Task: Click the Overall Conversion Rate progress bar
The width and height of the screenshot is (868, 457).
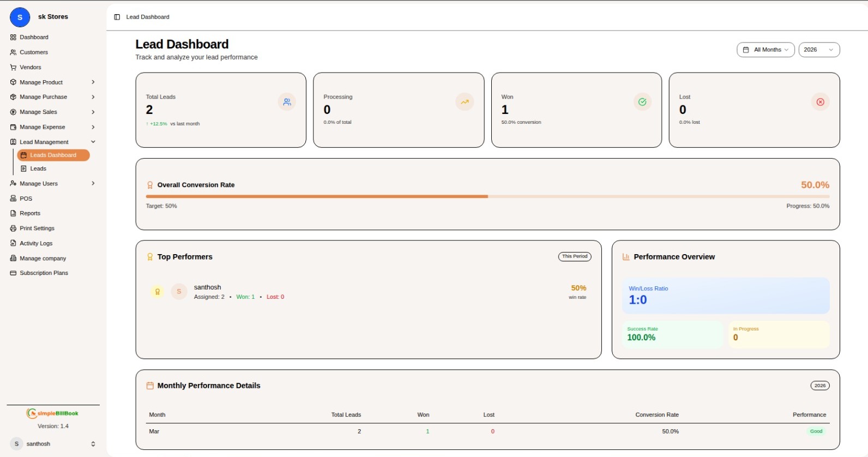Action: click(x=487, y=196)
